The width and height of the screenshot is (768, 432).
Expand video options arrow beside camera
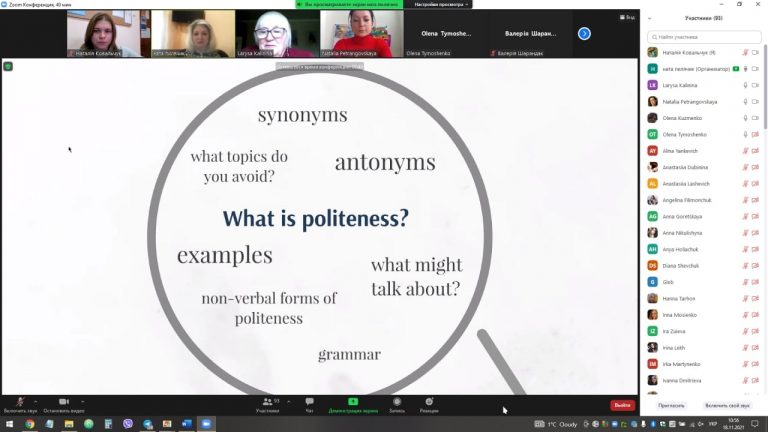click(82, 402)
